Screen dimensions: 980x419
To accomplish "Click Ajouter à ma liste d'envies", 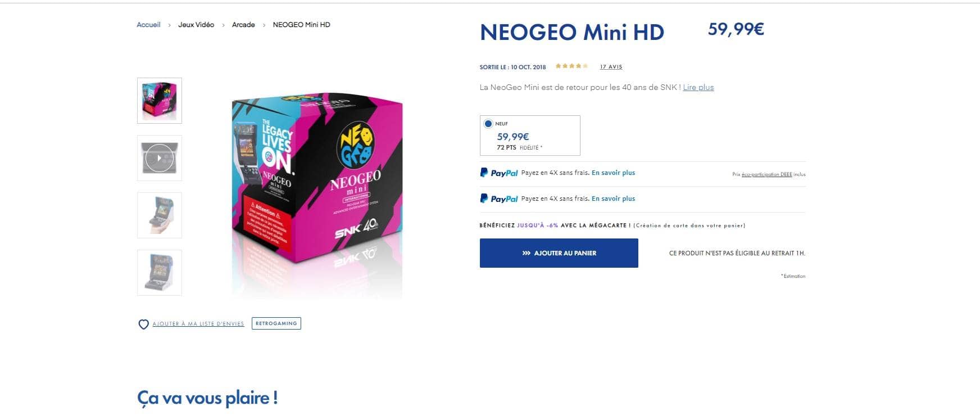I will [x=198, y=324].
